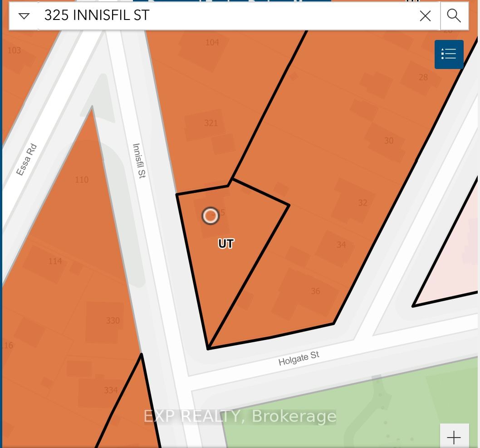The width and height of the screenshot is (480, 448).
Task: Run the search with the magnifying glass icon
Action: tap(454, 16)
